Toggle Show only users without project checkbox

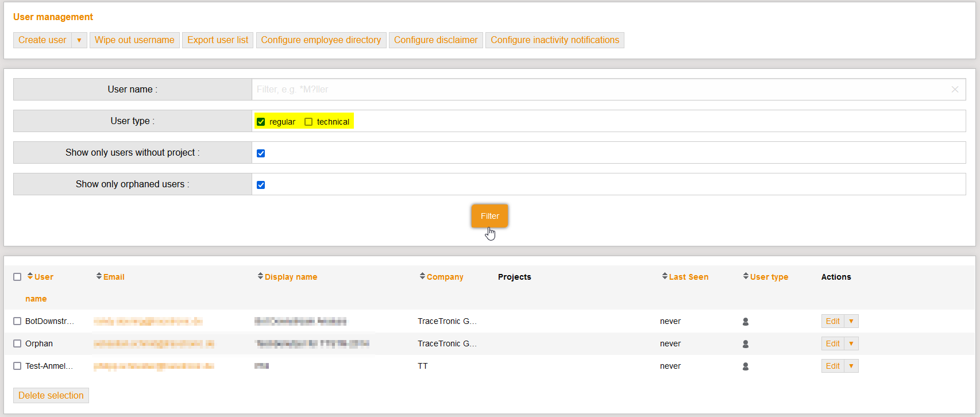click(x=261, y=153)
